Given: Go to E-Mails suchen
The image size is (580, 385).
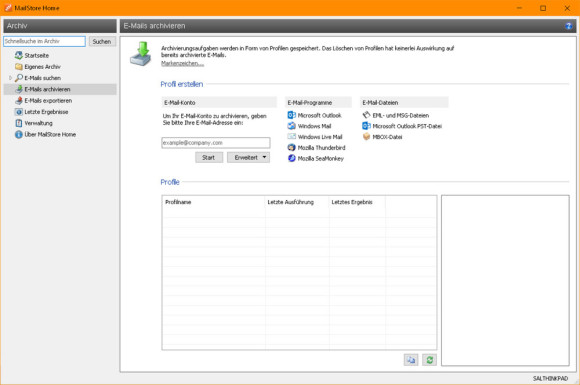Looking at the screenshot, I should coord(43,78).
